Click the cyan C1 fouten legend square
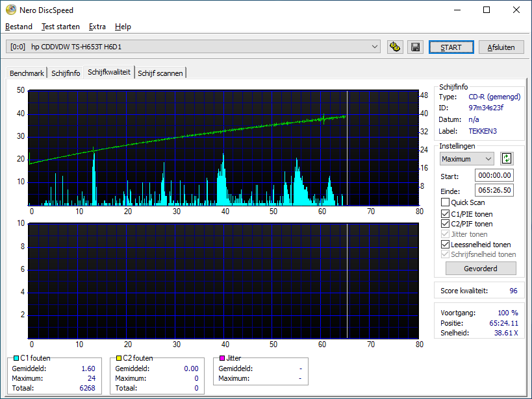This screenshot has width=532, height=399. pos(16,358)
